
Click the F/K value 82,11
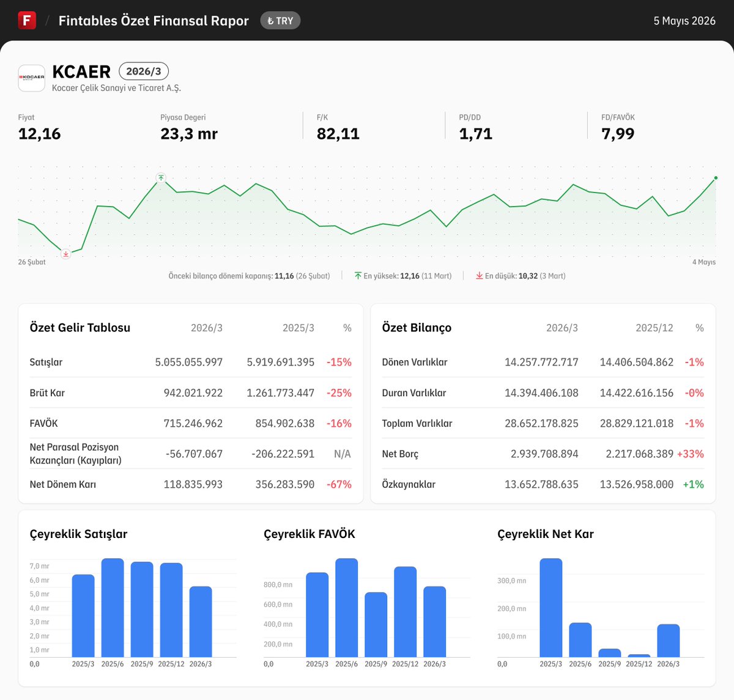click(338, 134)
